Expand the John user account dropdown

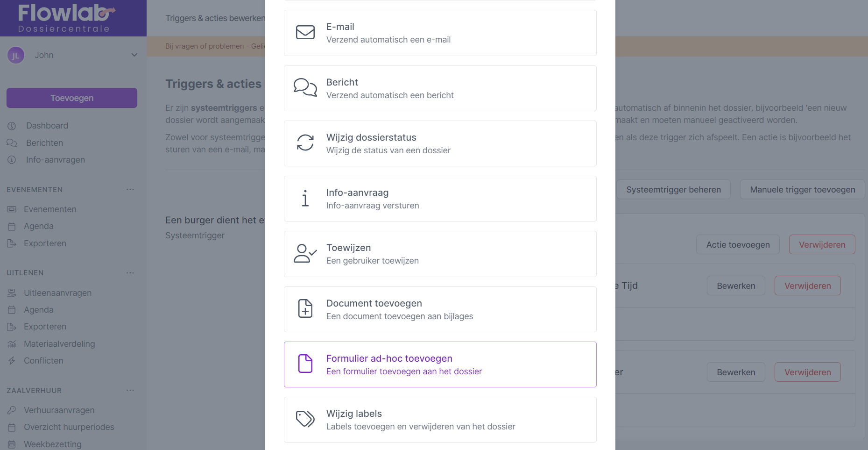(134, 55)
